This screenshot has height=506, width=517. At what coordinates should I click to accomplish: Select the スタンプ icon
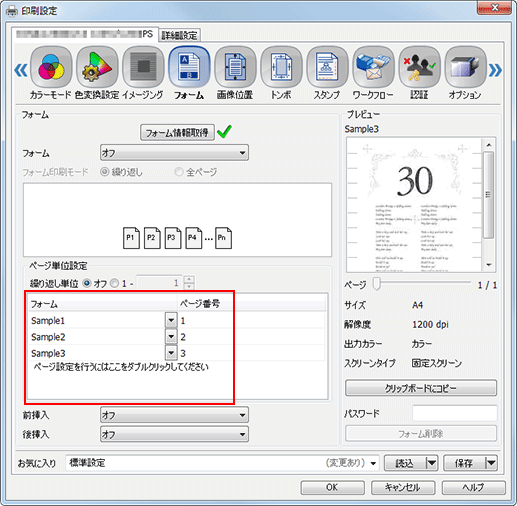pyautogui.click(x=327, y=68)
